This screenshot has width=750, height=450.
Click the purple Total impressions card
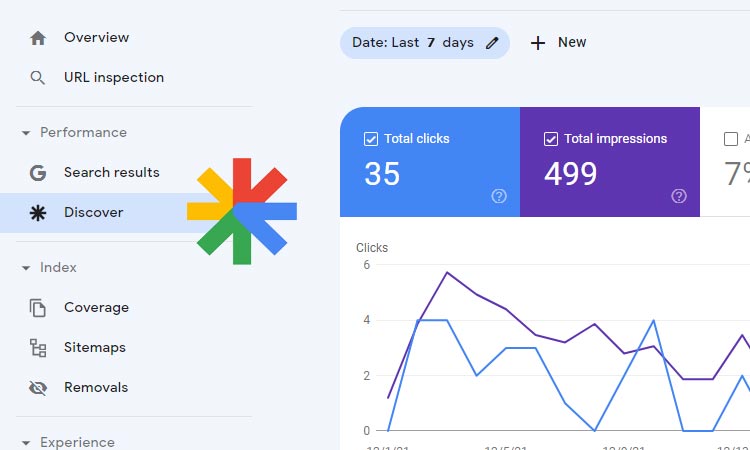(x=610, y=162)
